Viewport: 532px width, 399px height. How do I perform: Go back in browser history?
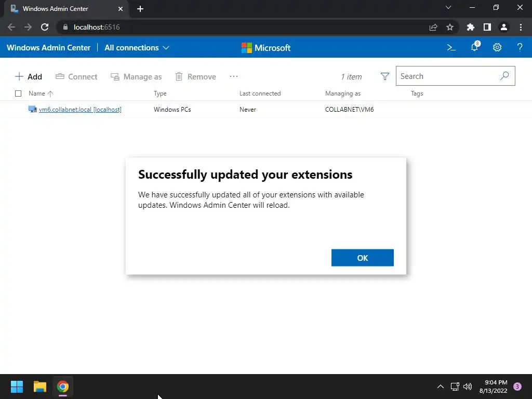(x=11, y=27)
